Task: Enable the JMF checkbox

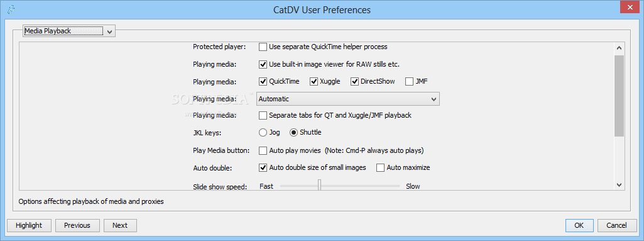Action: pos(409,81)
